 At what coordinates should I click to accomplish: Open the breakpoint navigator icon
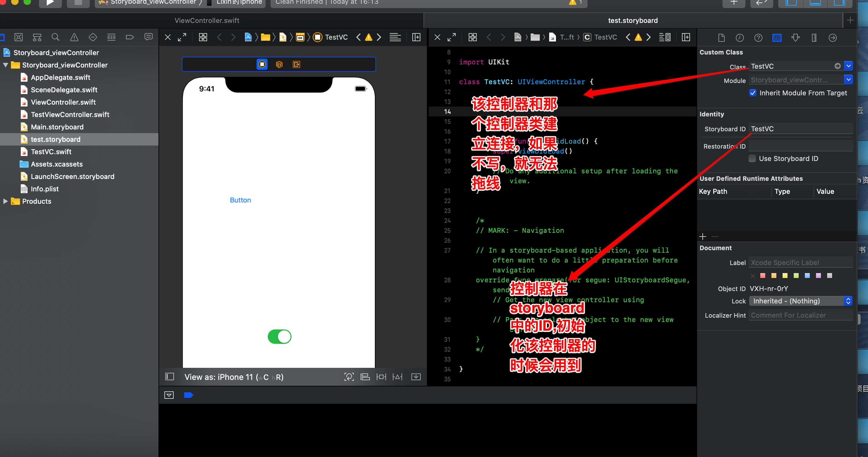[x=130, y=37]
